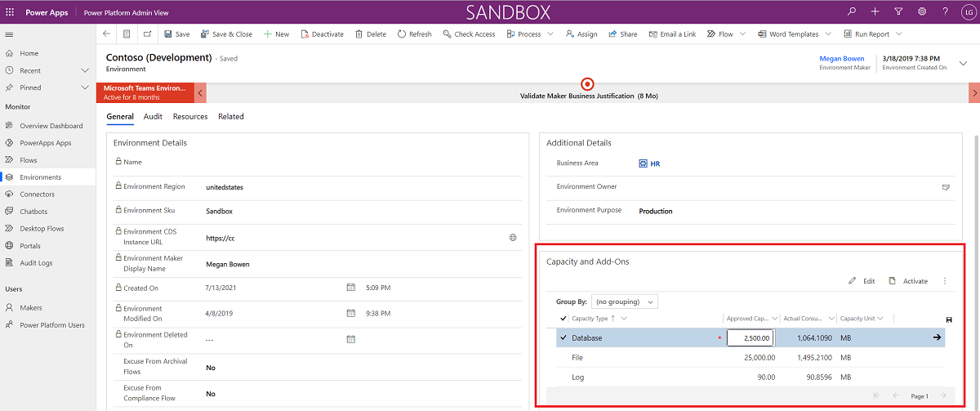Click the previous stage arrow on the process bar
The image size is (980, 411).
click(x=201, y=92)
